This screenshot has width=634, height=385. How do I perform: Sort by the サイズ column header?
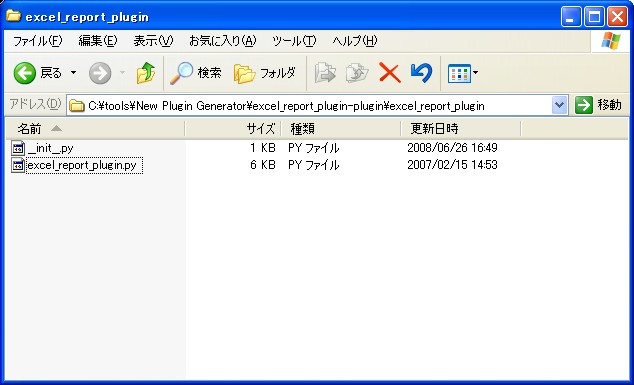(x=233, y=129)
